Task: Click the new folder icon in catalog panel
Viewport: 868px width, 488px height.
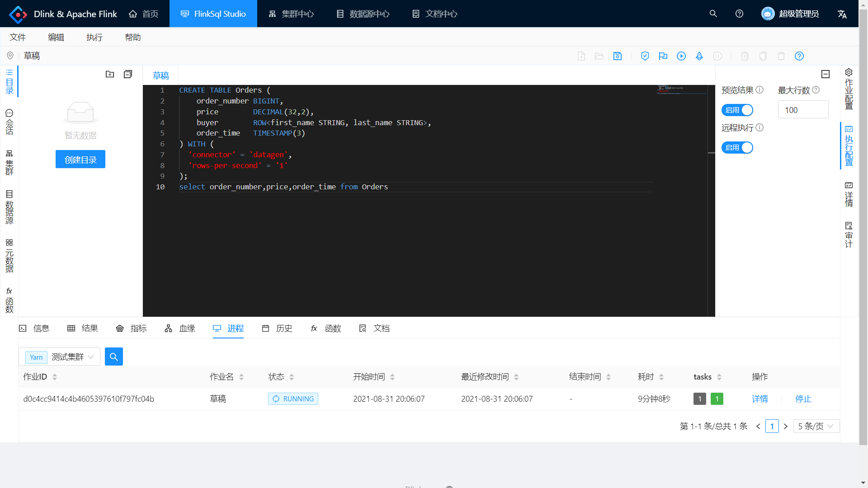Action: pyautogui.click(x=110, y=74)
